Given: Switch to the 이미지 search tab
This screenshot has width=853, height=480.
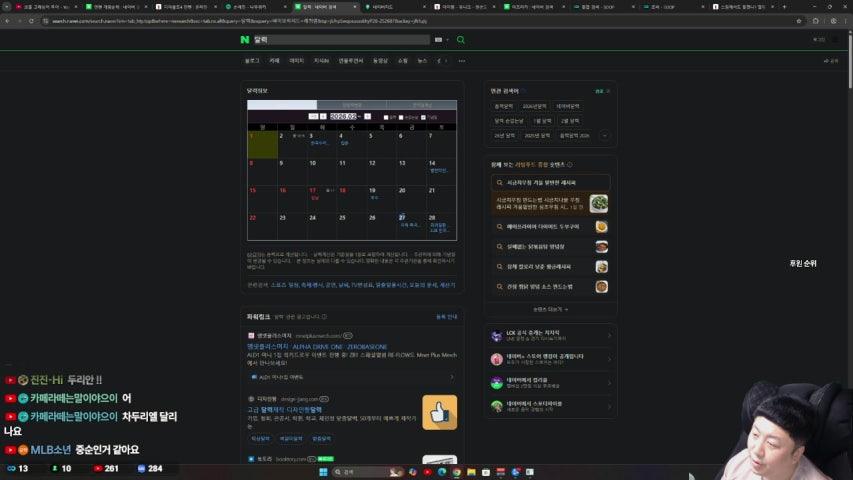Looking at the screenshot, I should coord(296,60).
